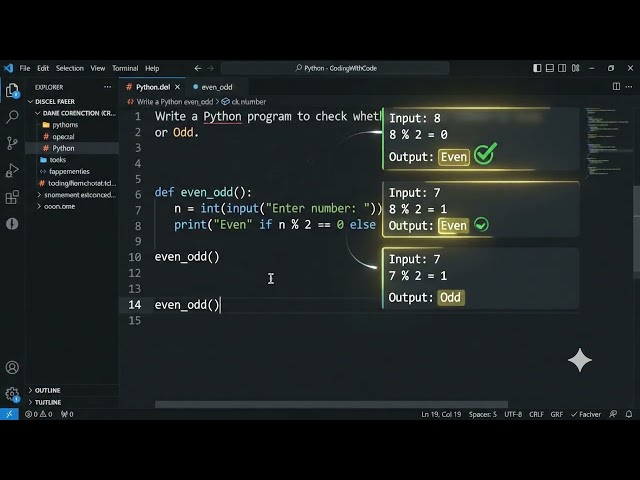
Task: Click the CRLF line ending indicator
Action: click(x=536, y=414)
